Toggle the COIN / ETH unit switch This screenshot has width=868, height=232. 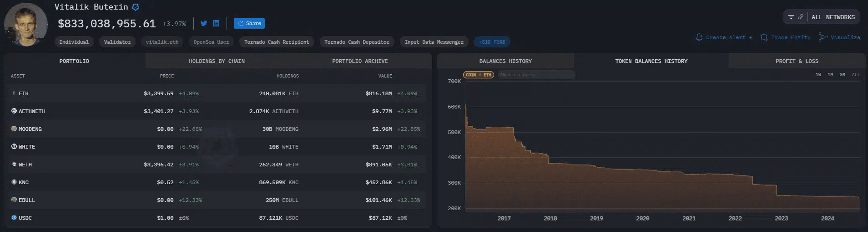479,75
